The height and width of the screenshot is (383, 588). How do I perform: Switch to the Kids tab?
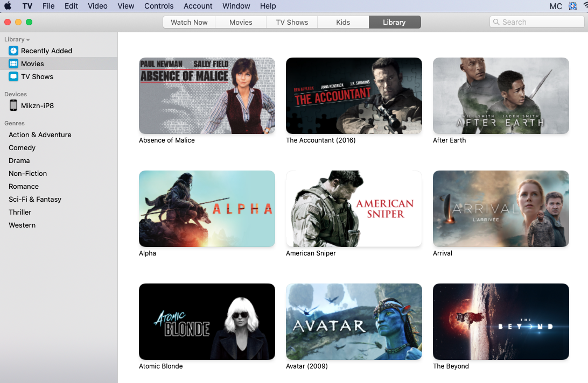[x=343, y=22]
